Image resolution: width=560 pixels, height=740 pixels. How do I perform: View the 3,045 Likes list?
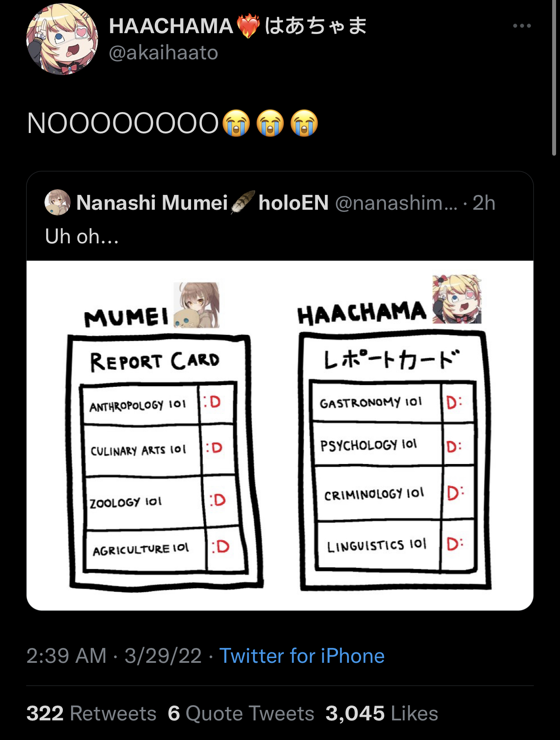point(382,713)
